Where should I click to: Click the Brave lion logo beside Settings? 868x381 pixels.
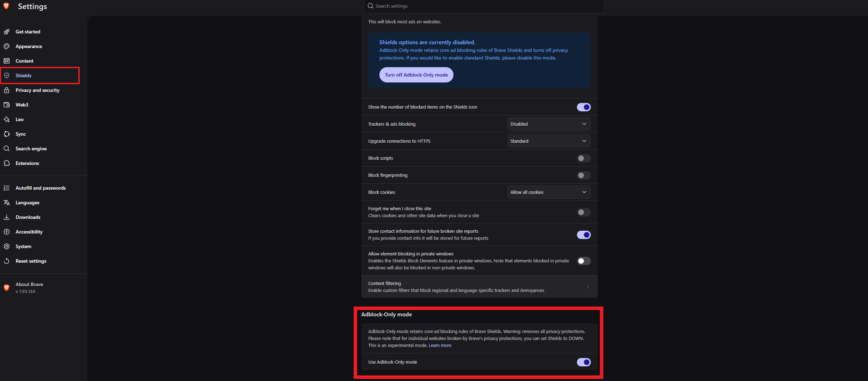click(x=6, y=6)
